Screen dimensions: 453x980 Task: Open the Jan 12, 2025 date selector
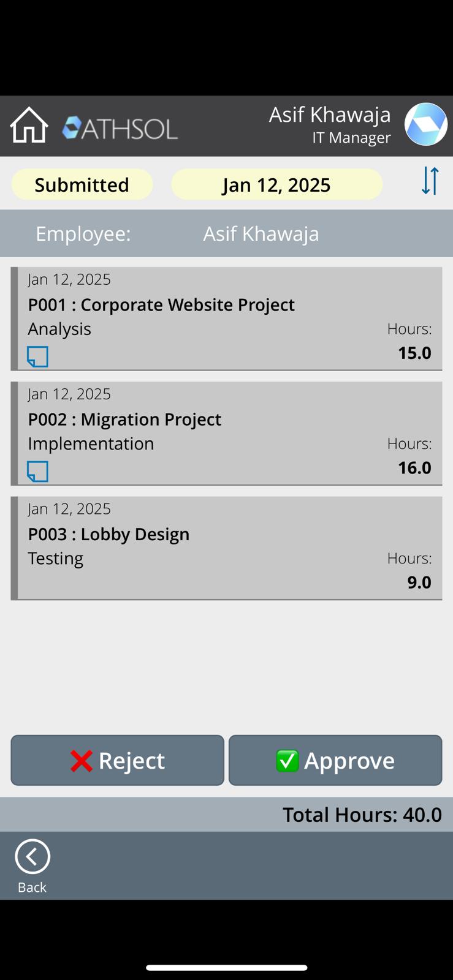[276, 184]
